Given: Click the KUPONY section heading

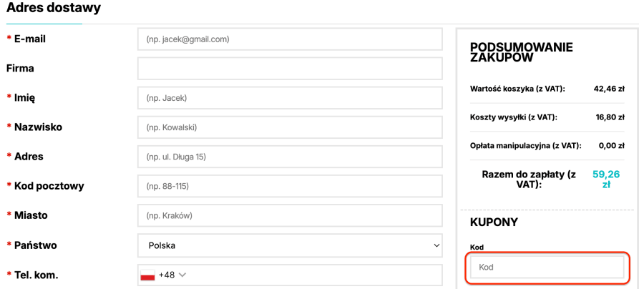Looking at the screenshot, I should (494, 222).
